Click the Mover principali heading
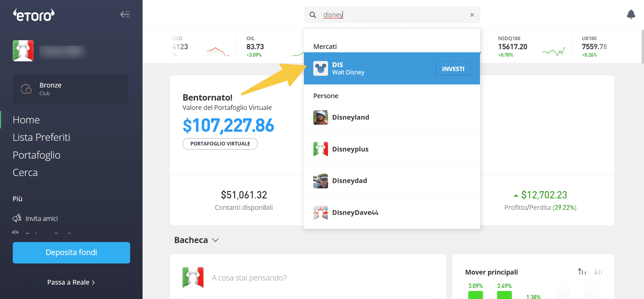The height and width of the screenshot is (299, 644). click(491, 272)
